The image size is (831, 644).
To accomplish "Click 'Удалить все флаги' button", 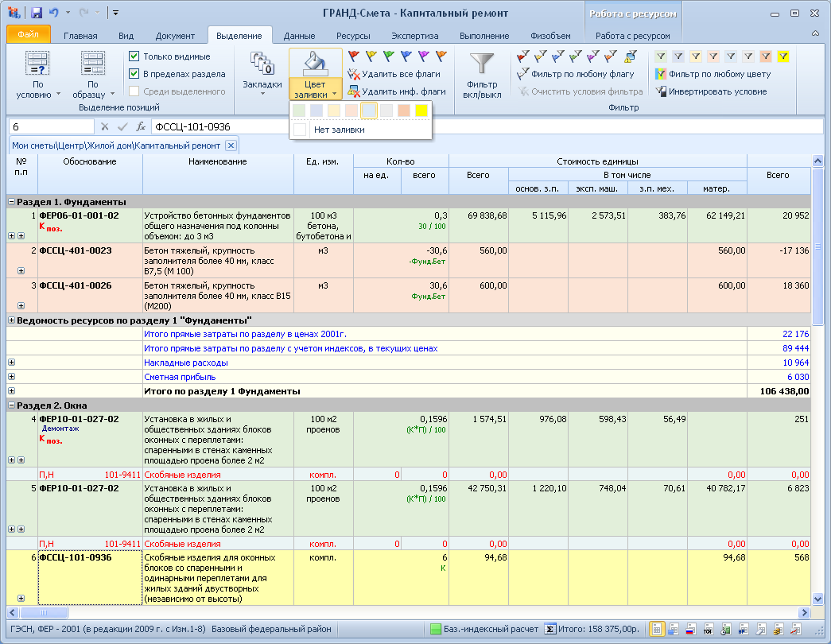I will [394, 74].
